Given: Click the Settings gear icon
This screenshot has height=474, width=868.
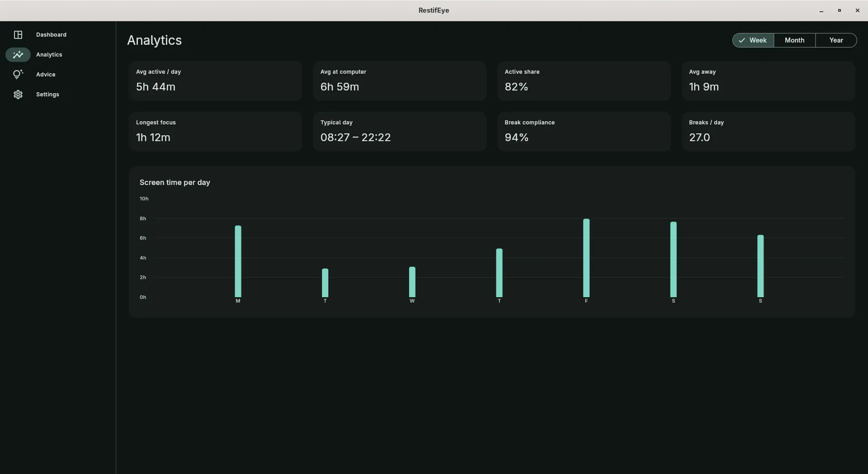Looking at the screenshot, I should click(18, 95).
